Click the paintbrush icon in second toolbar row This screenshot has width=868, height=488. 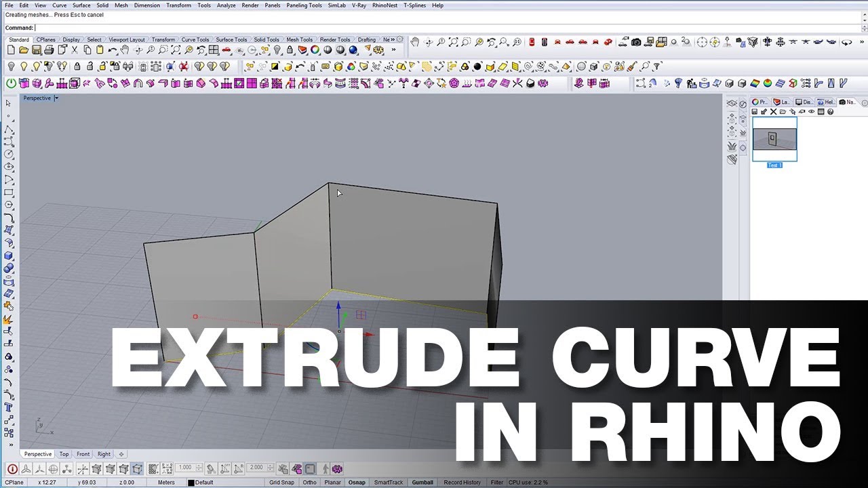(631, 66)
